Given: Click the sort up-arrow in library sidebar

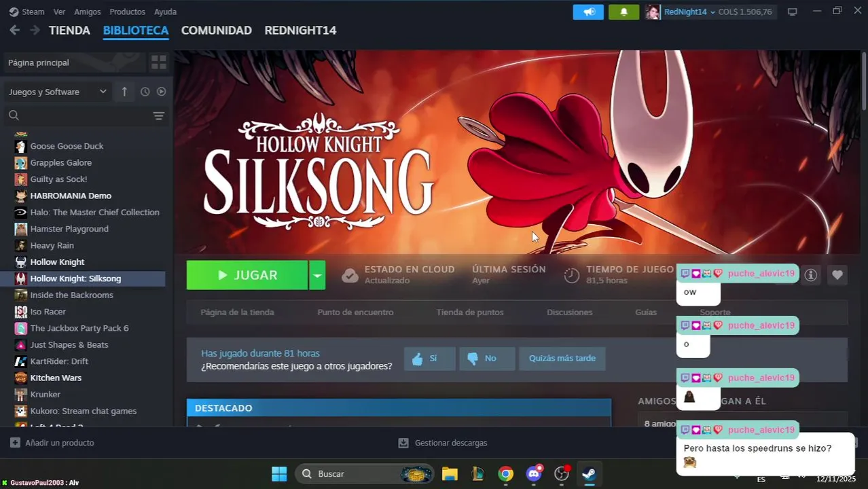Looking at the screenshot, I should (124, 92).
